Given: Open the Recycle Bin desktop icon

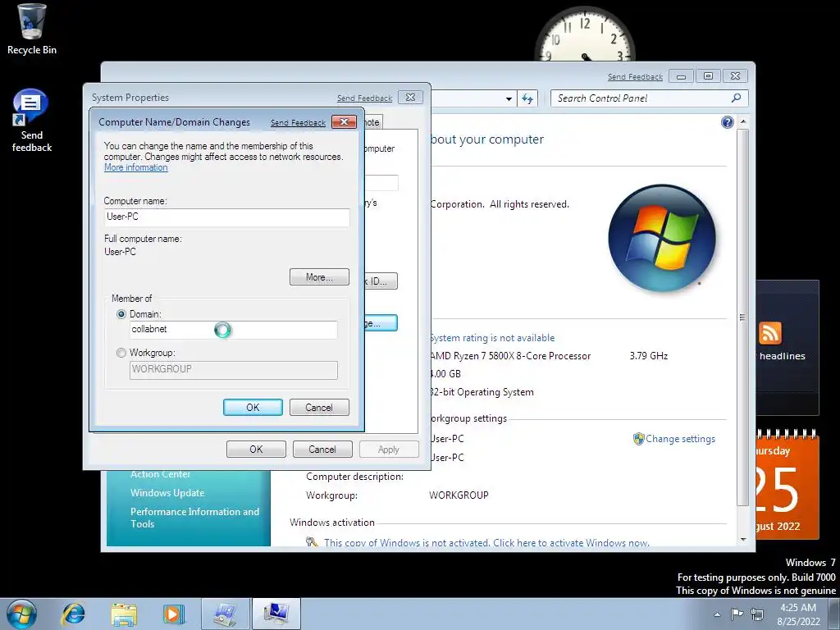Looking at the screenshot, I should [32, 30].
